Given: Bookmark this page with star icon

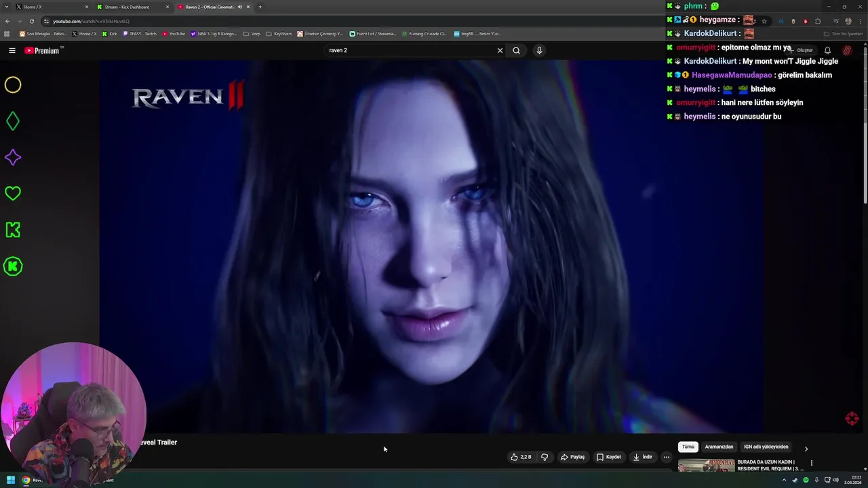Looking at the screenshot, I should point(764,21).
